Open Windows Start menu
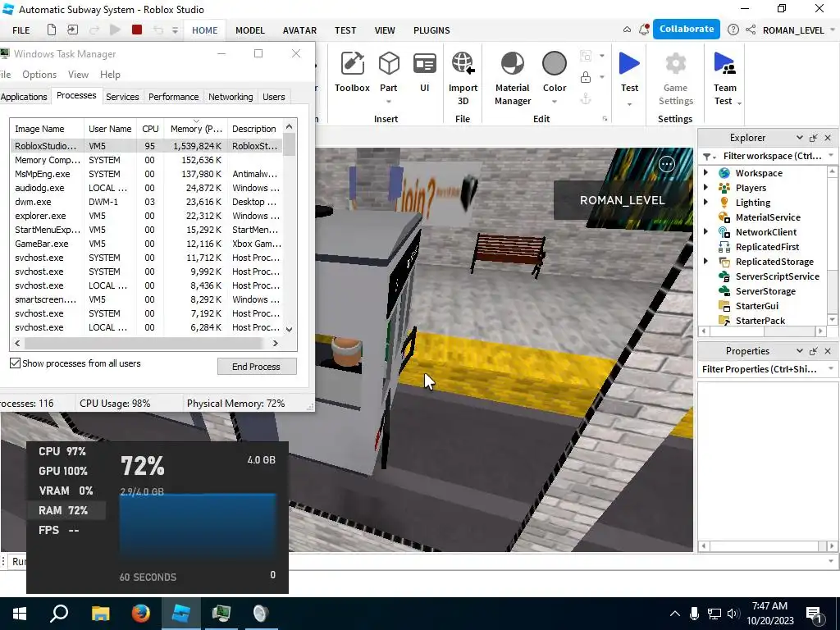The image size is (840, 630). tap(20, 614)
